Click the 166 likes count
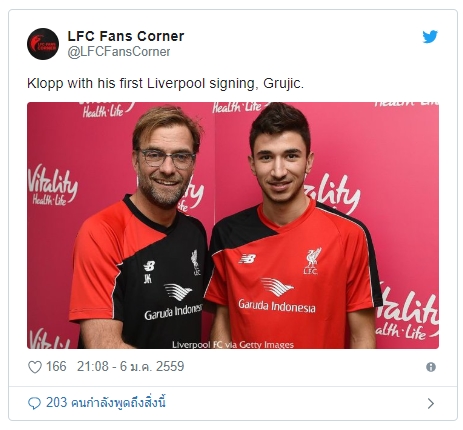The image size is (463, 430). 56,366
